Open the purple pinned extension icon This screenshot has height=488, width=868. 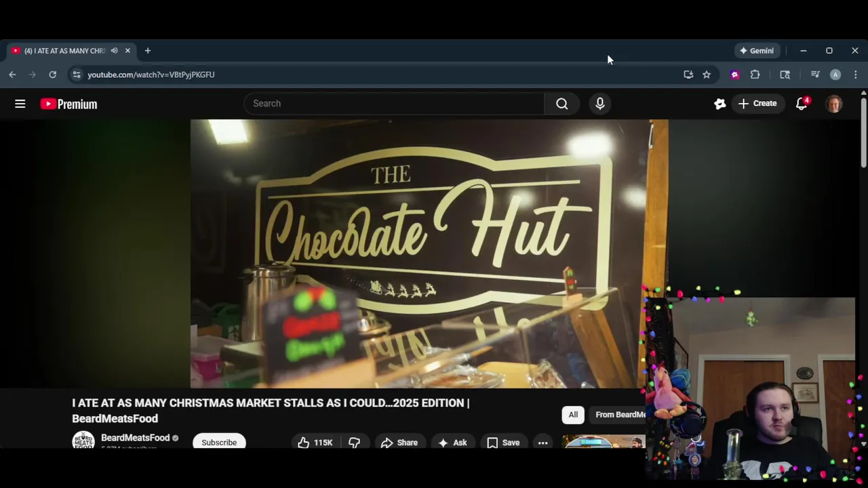point(734,75)
